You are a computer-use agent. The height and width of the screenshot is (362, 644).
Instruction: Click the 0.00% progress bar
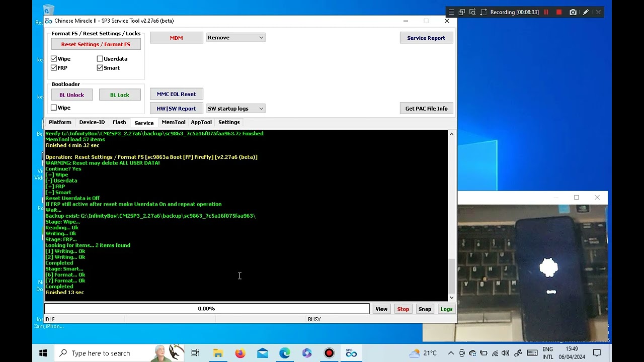206,309
